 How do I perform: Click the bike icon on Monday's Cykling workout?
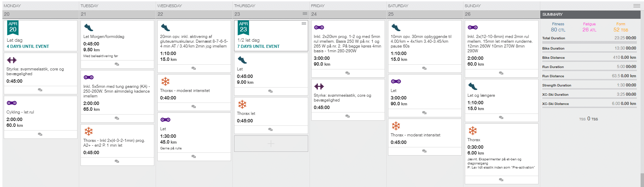point(12,103)
